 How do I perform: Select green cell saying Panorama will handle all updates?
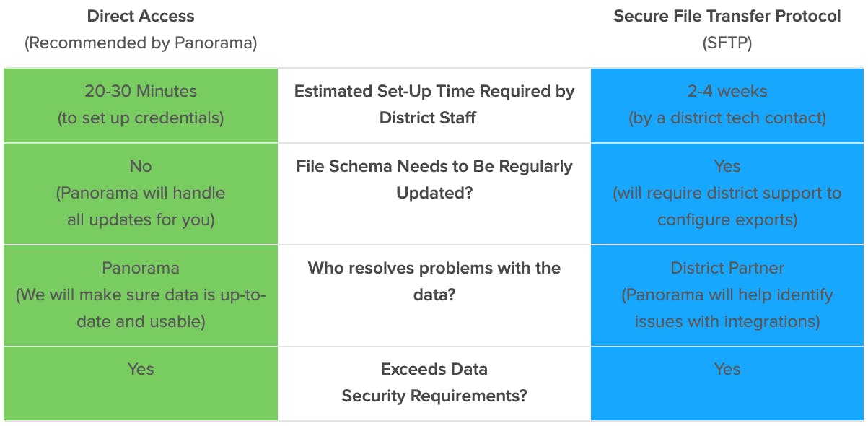[x=141, y=194]
